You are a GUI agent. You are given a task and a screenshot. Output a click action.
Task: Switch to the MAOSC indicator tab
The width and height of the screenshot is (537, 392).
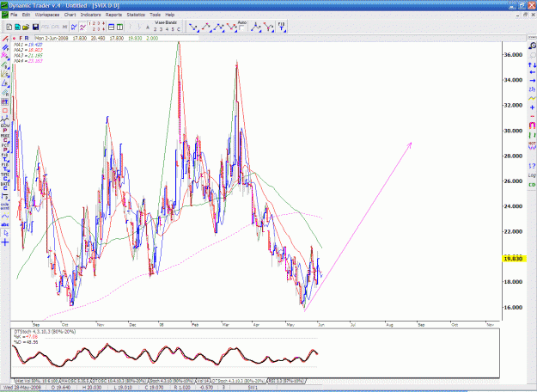76,381
